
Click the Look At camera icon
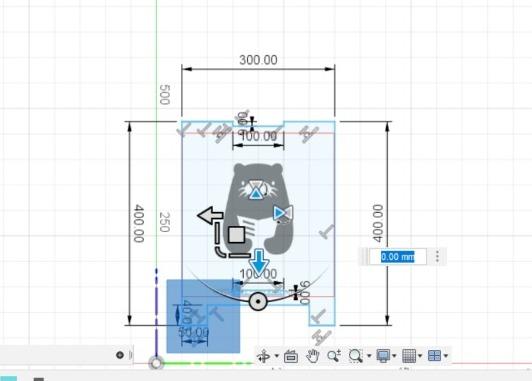tap(291, 356)
